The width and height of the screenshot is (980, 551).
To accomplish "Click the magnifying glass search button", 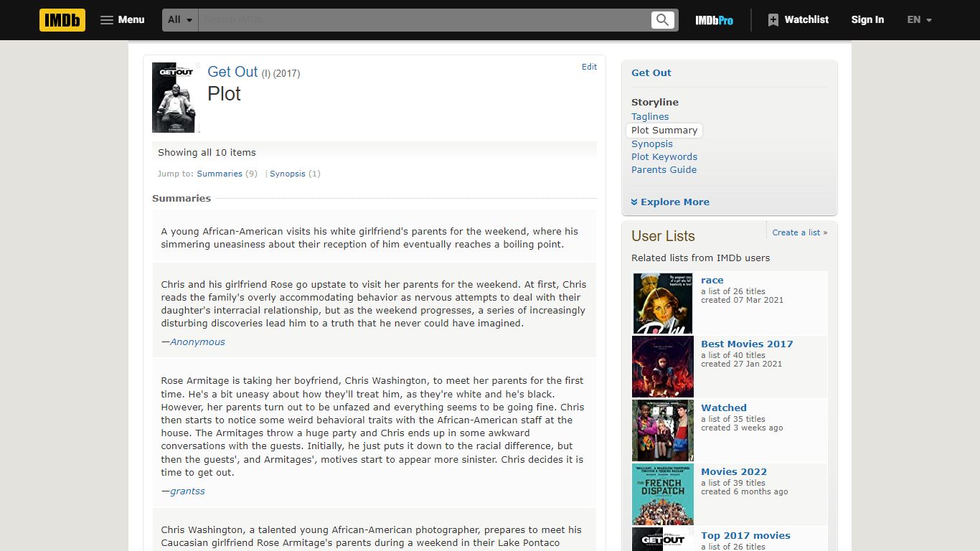I will [x=663, y=20].
